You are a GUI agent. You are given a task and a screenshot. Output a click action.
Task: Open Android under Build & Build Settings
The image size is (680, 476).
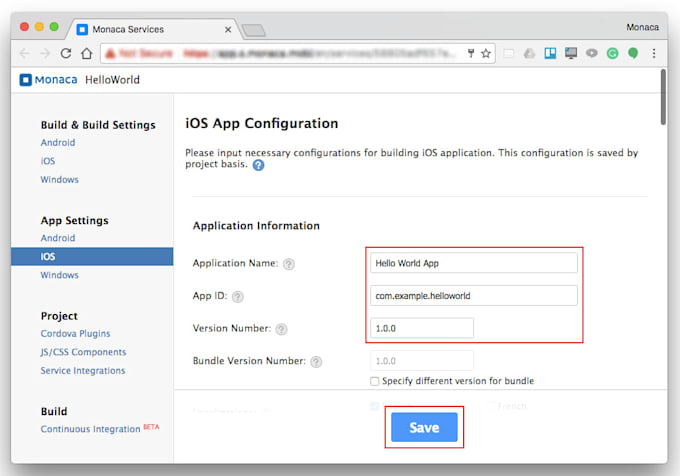pos(58,143)
